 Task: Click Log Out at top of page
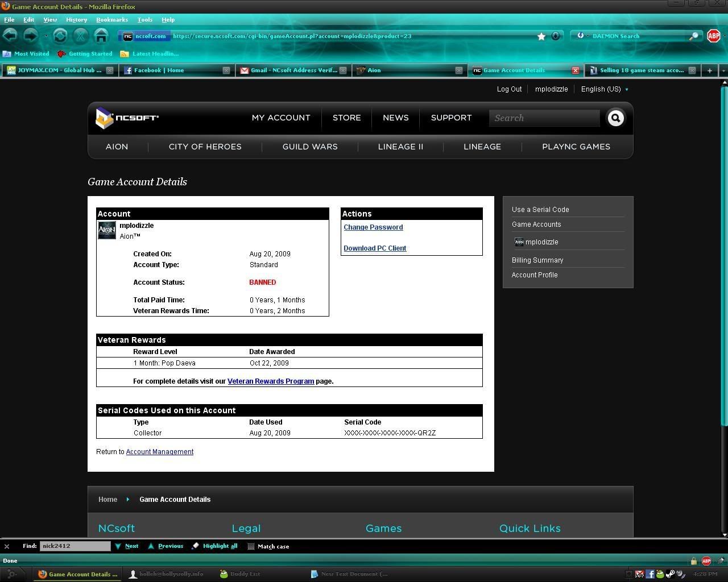pyautogui.click(x=509, y=89)
